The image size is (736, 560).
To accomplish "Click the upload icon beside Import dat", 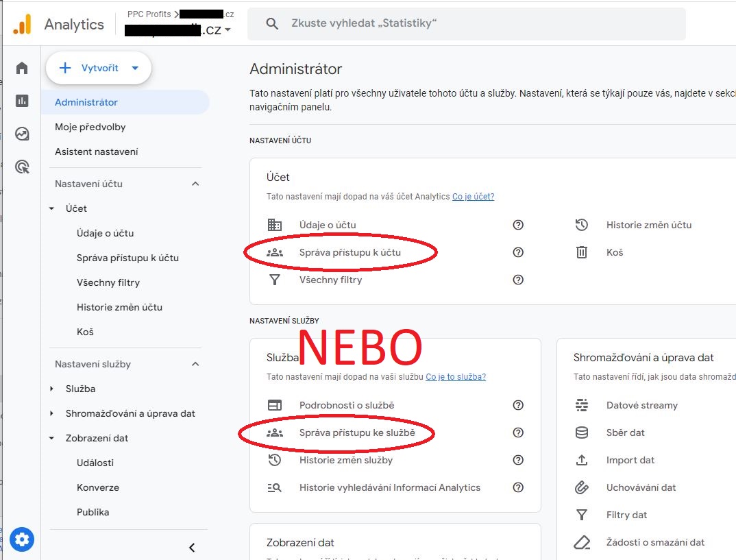I will coord(582,460).
